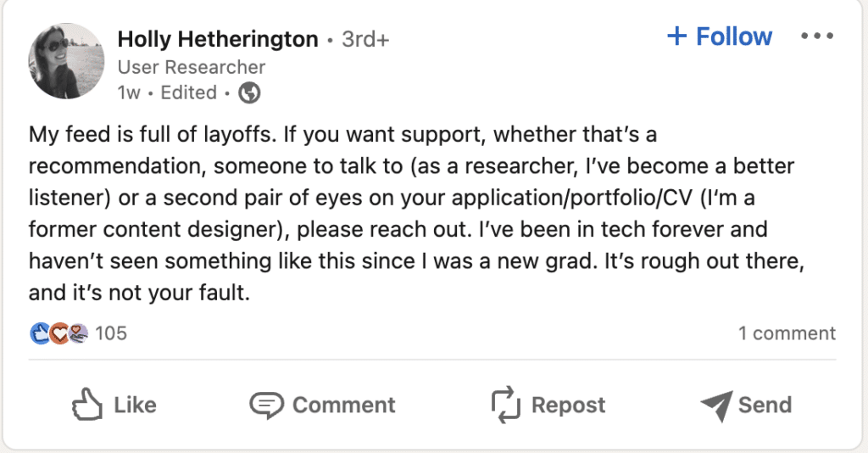Click the paper plane Send icon
868x453 pixels.
715,405
